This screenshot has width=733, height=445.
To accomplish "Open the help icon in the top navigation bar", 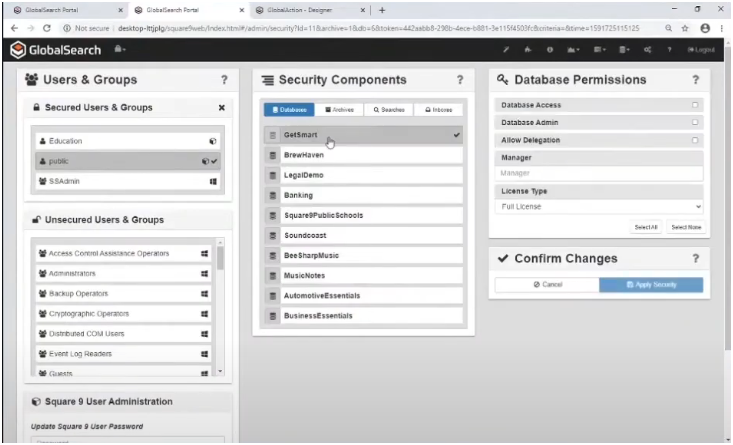I will point(672,49).
